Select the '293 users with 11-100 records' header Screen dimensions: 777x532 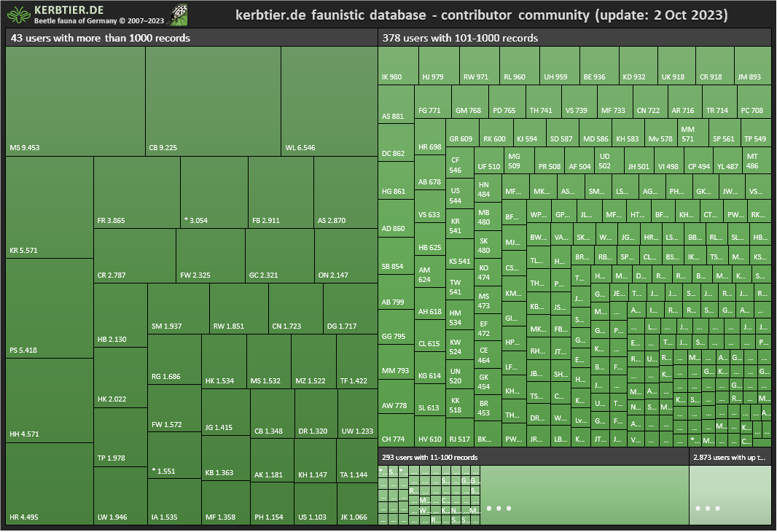click(534, 457)
